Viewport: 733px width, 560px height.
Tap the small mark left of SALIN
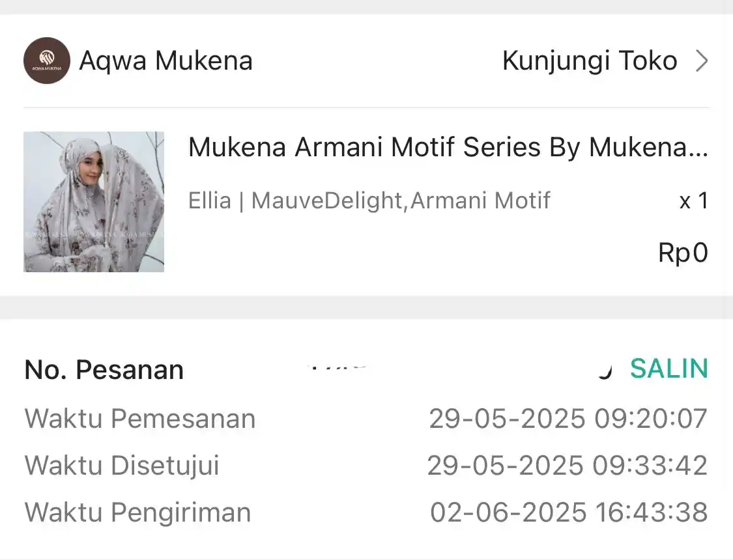coord(605,372)
